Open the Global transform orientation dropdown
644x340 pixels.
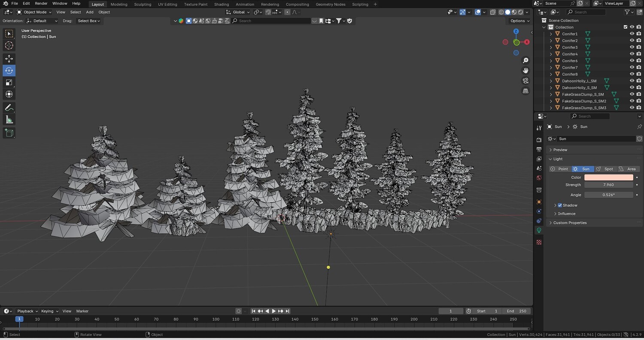point(238,12)
